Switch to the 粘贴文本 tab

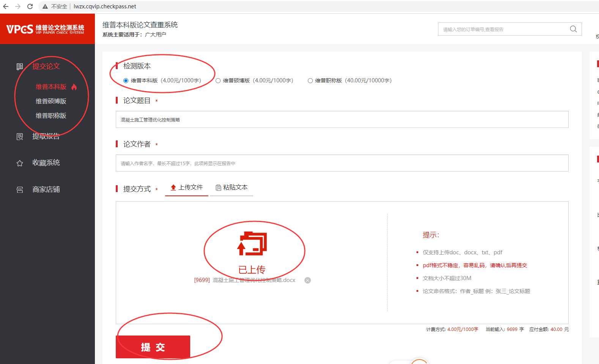(x=232, y=188)
